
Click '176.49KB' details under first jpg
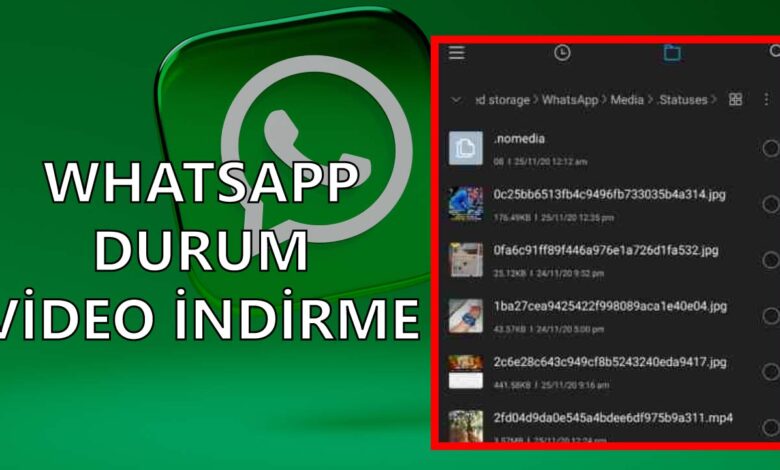pyautogui.click(x=554, y=217)
